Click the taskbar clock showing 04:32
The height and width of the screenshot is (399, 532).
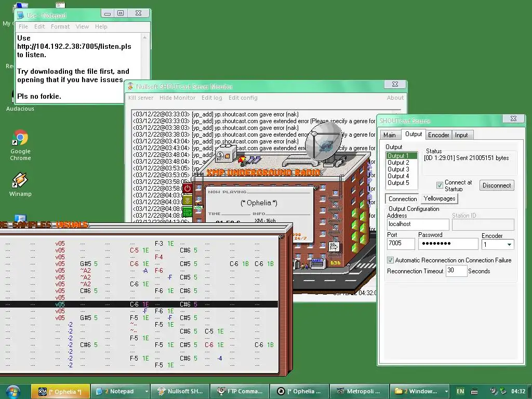518,391
